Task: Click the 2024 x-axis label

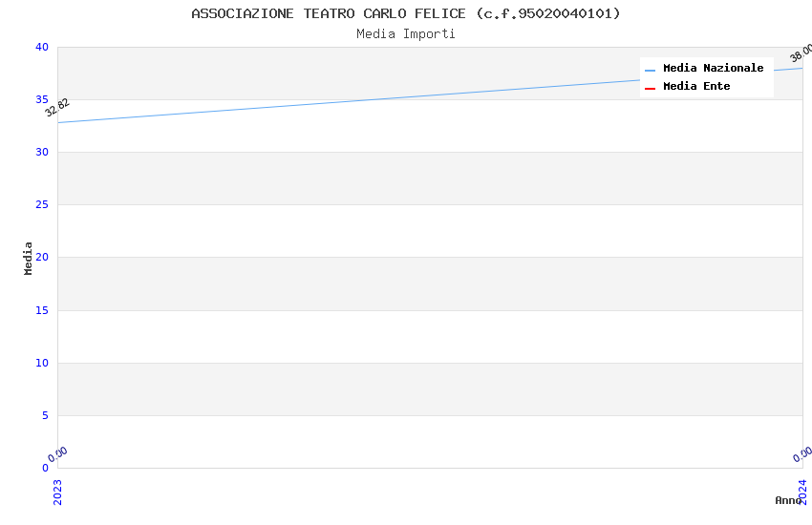Action: (x=802, y=493)
